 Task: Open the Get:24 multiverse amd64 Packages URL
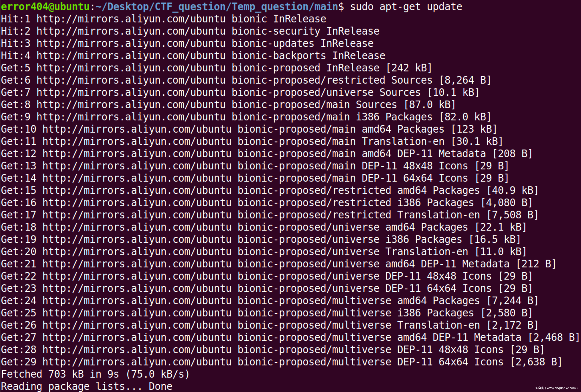point(137,301)
